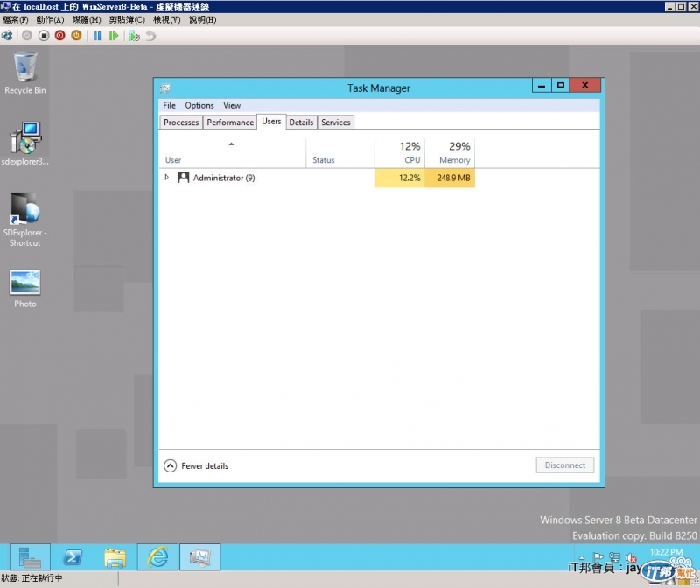Click Ctrl+Alt+Delete icon in VM toolbar

click(7, 36)
